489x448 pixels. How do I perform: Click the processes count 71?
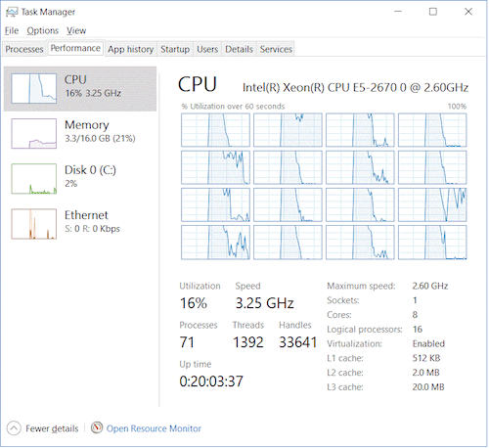[187, 342]
